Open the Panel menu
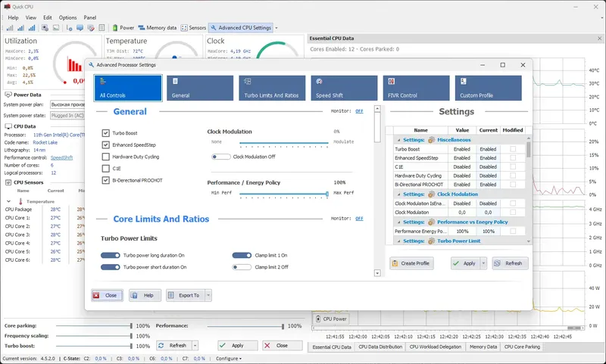This screenshot has height=364, width=606. [x=90, y=17]
